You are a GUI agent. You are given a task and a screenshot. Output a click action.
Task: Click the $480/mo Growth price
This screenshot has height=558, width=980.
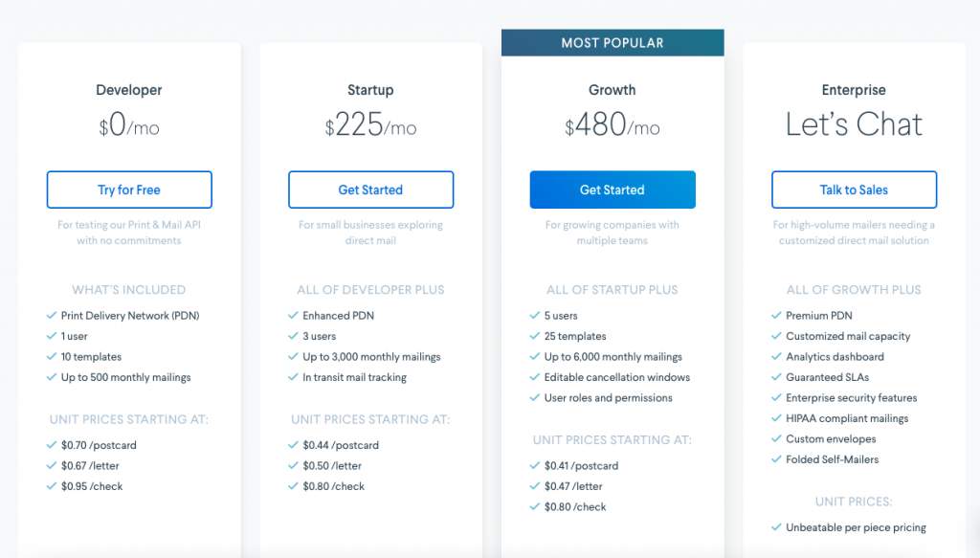(612, 124)
